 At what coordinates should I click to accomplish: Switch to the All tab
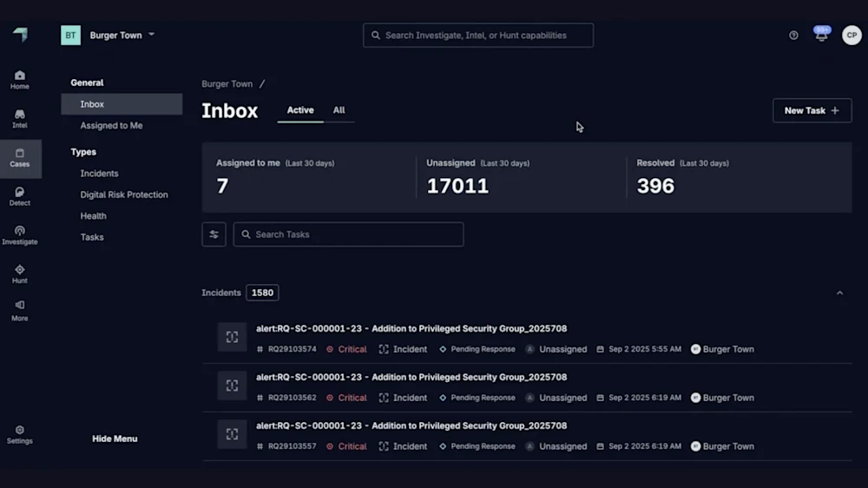tap(339, 110)
